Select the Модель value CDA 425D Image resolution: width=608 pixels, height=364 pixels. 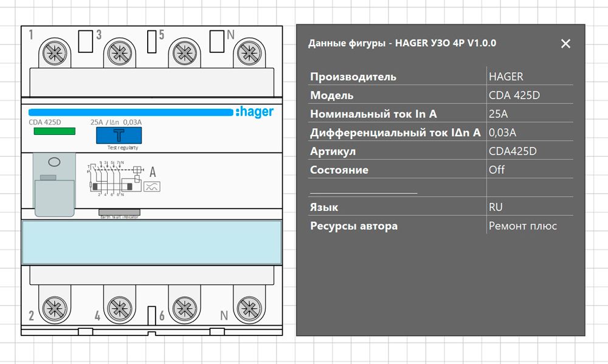(514, 95)
